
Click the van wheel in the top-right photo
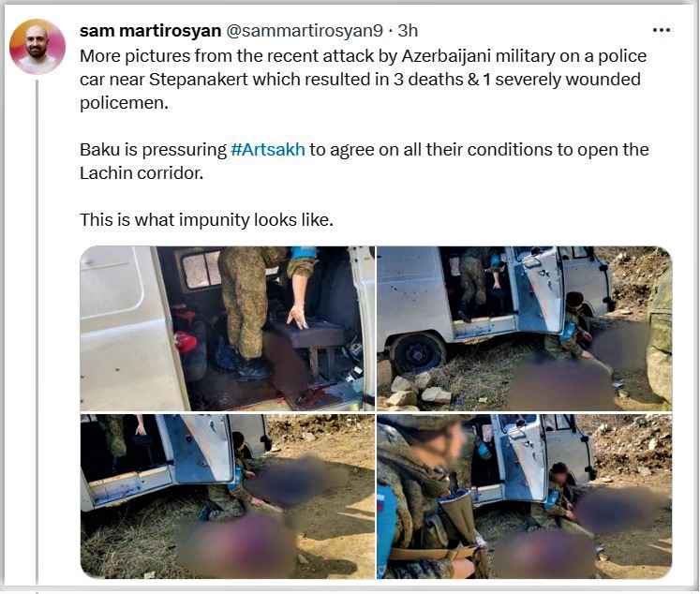(x=418, y=354)
